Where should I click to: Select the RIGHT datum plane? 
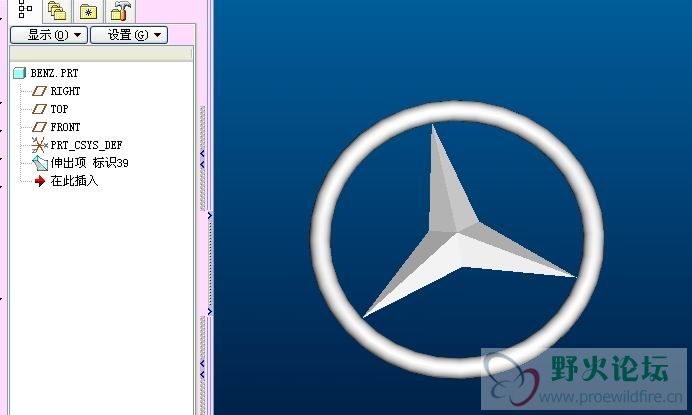(65, 91)
